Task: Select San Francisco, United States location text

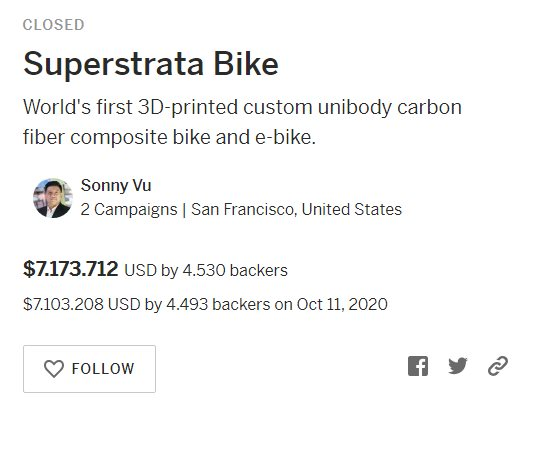Action: tap(296, 209)
